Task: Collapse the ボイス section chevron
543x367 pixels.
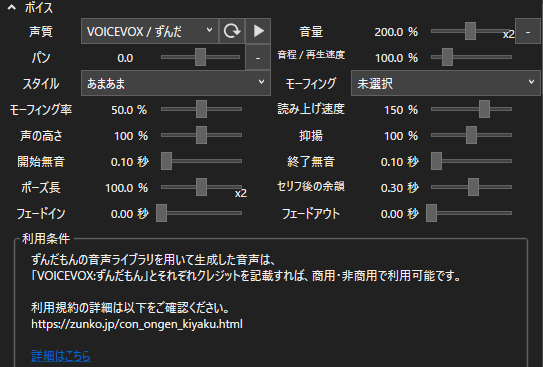Action: click(x=12, y=8)
